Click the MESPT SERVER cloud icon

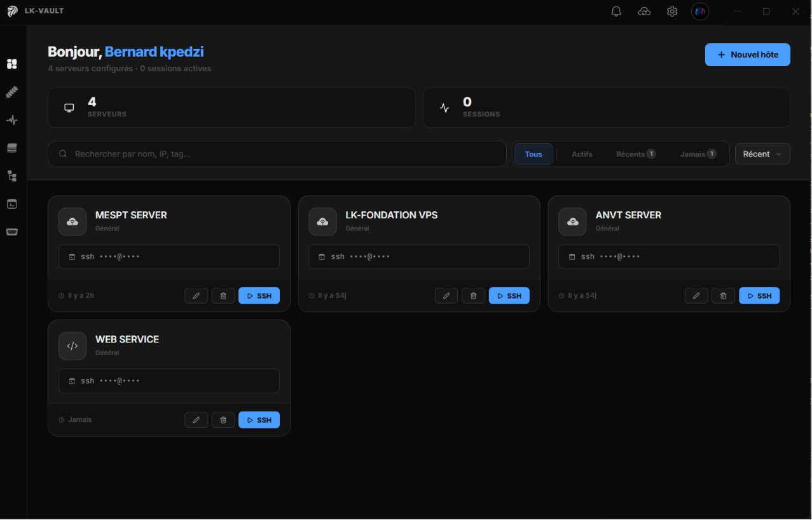click(x=72, y=221)
